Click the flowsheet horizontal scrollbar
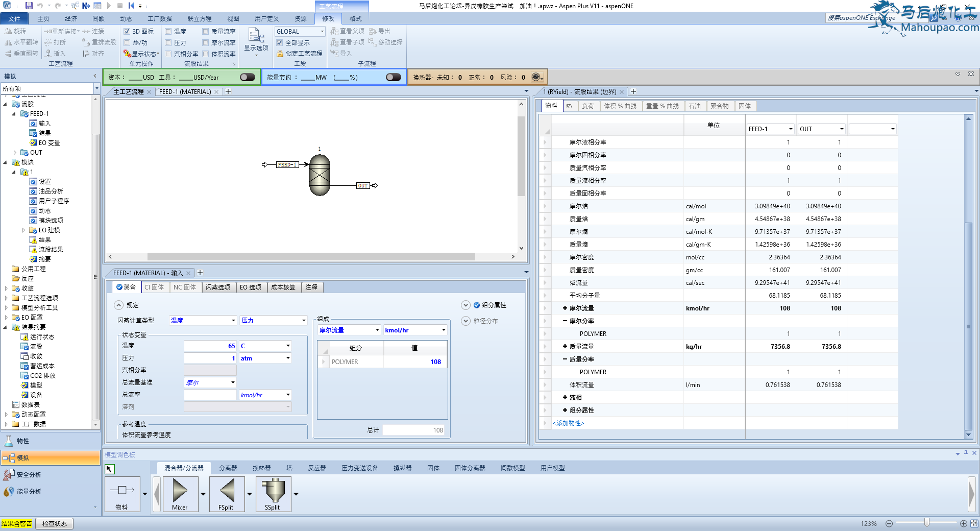This screenshot has height=531, width=980. coord(311,256)
